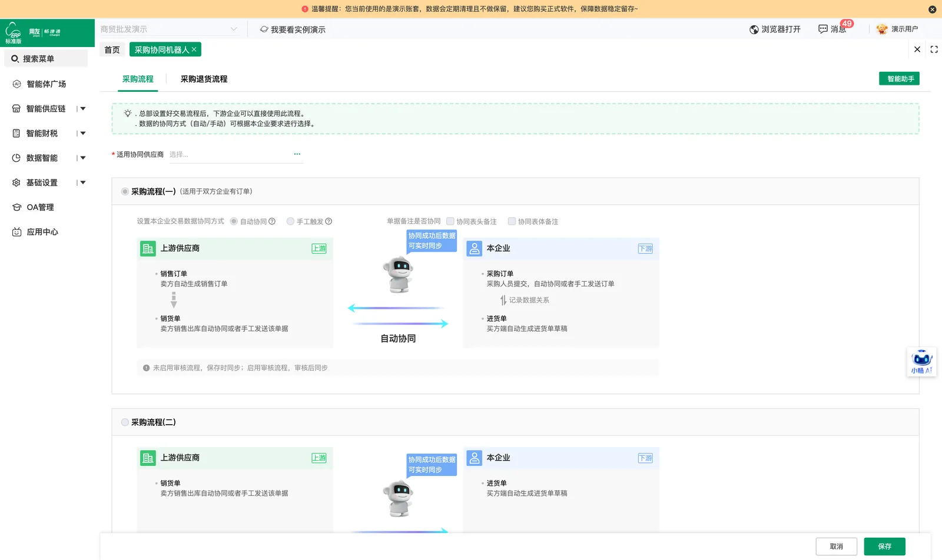Expand the 基础设置 submenu arrow
Viewport: 942px width, 560px height.
click(x=83, y=183)
